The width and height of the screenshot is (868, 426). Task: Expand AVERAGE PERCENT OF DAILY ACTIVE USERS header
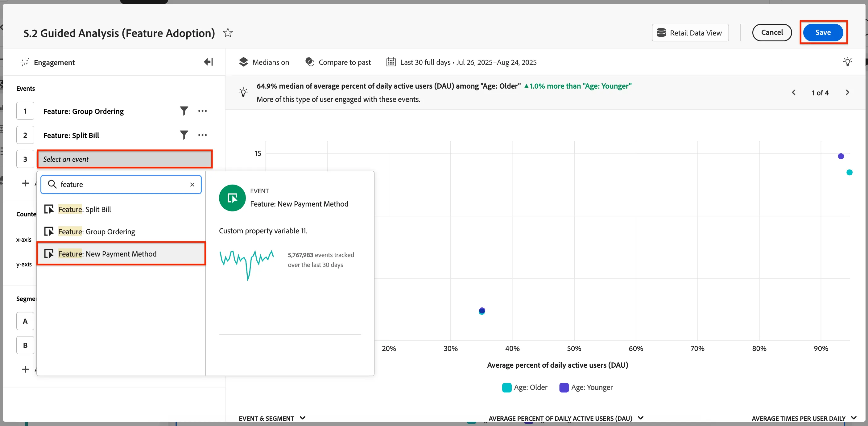566,418
